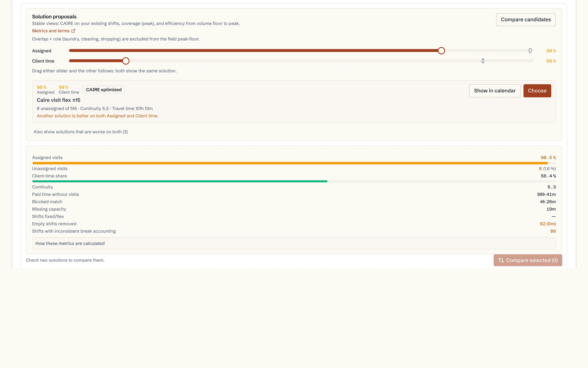Viewport: 588px width, 368px height.
Task: Click the inconsistent break accounting value 86
Action: tap(553, 231)
